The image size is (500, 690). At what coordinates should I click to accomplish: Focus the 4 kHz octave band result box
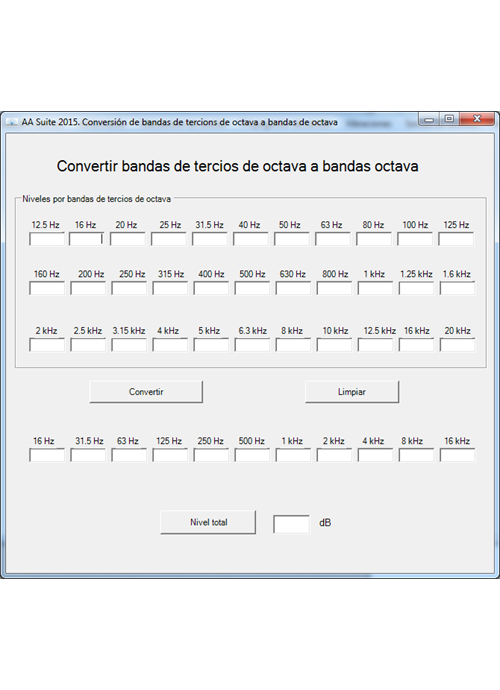375,455
